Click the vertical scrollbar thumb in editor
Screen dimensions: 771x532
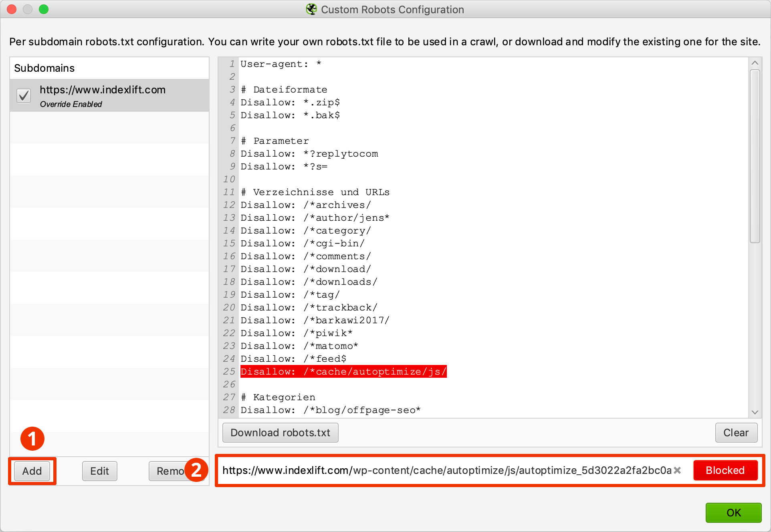click(755, 156)
